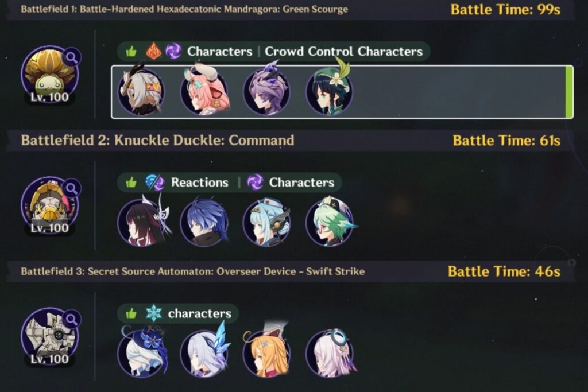Select the Venti portrait with green hat
The image size is (588, 392).
(x=329, y=90)
